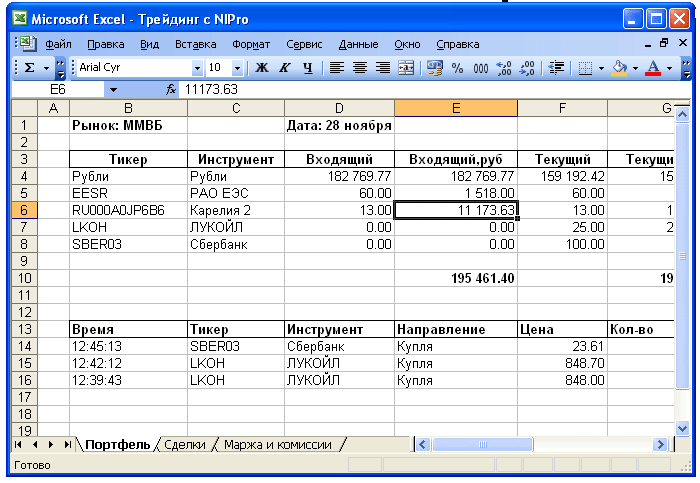Restore the workbook window in the menu bar
This screenshot has width=700, height=483.
pyautogui.click(x=664, y=43)
